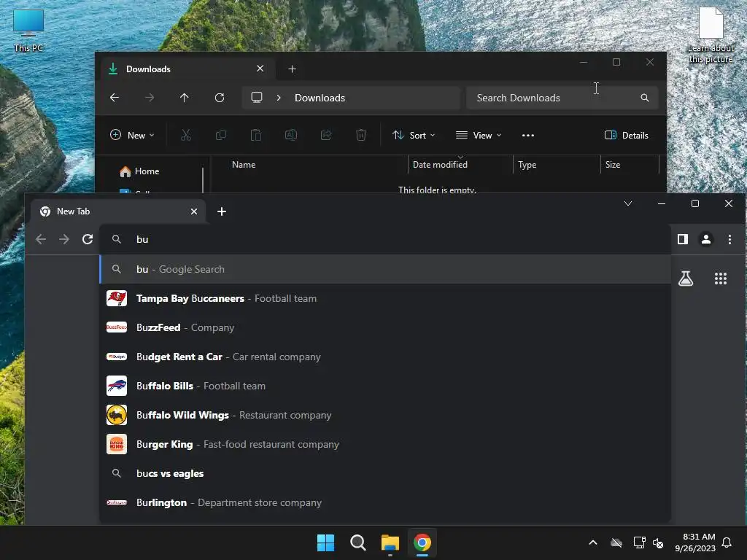747x560 pixels.
Task: Click the Cut scissors icon in Explorer
Action: (x=186, y=135)
